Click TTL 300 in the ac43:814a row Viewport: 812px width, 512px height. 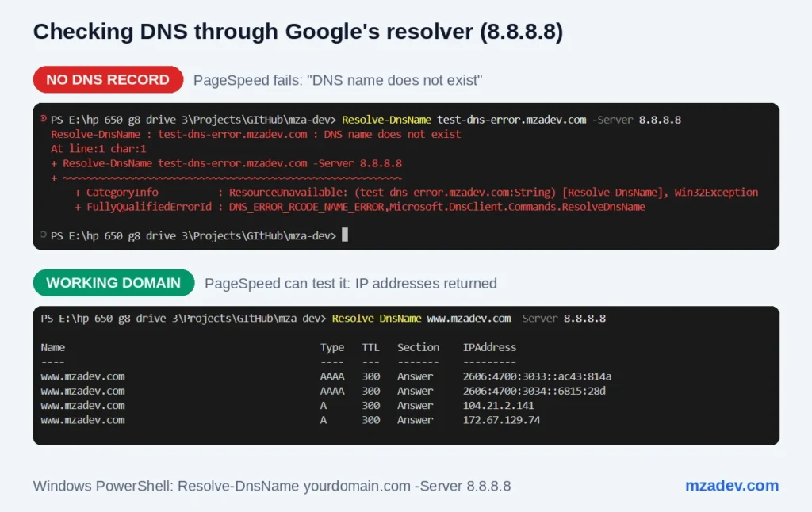371,376
